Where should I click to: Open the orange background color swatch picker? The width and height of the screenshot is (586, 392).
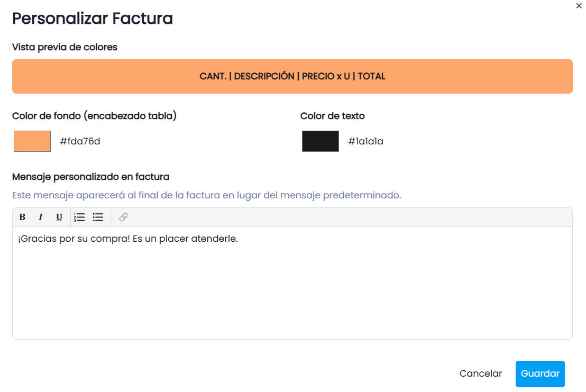click(x=32, y=141)
